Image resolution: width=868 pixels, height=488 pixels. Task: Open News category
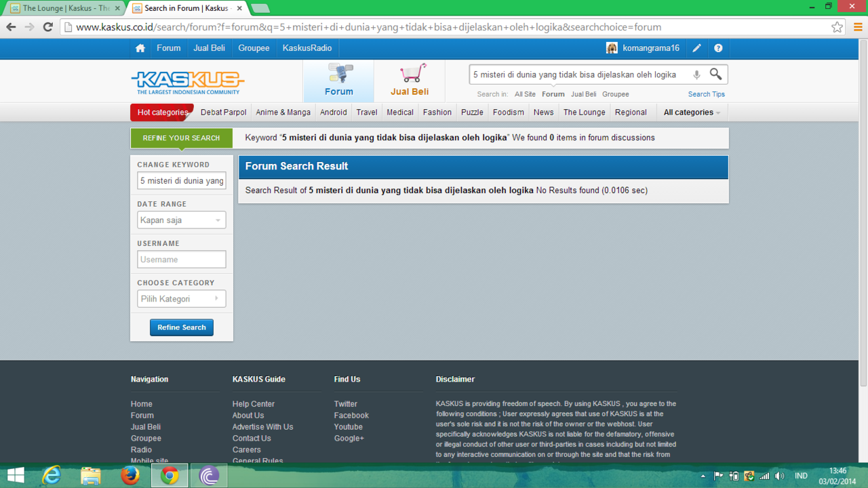coord(543,113)
